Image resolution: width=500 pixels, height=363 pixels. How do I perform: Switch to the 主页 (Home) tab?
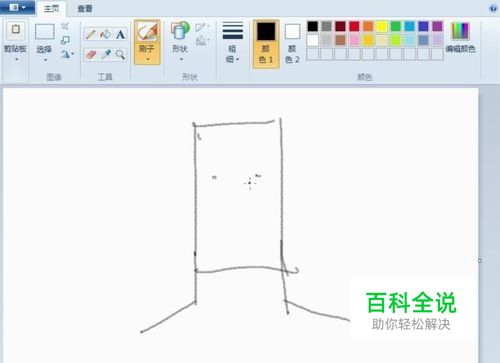tap(52, 8)
